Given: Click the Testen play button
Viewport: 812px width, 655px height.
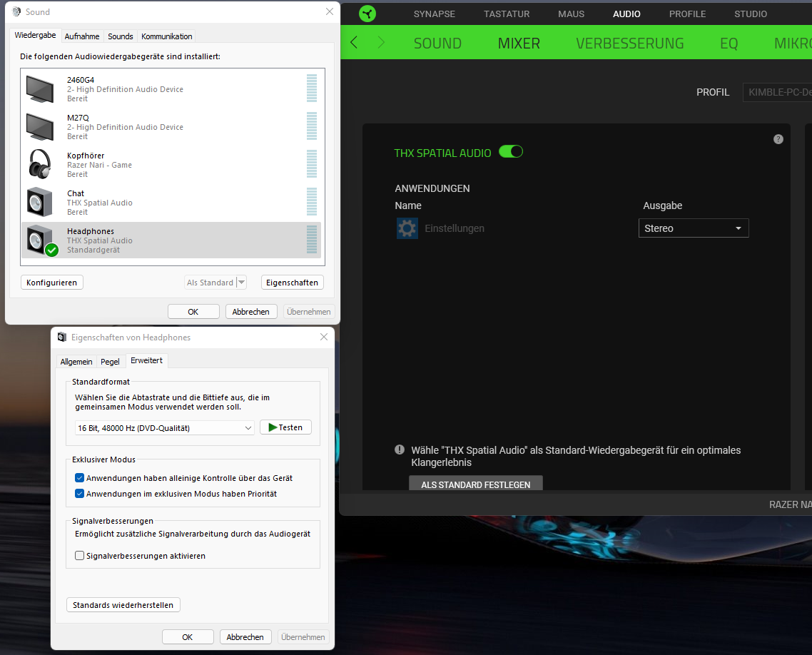Looking at the screenshot, I should (285, 427).
